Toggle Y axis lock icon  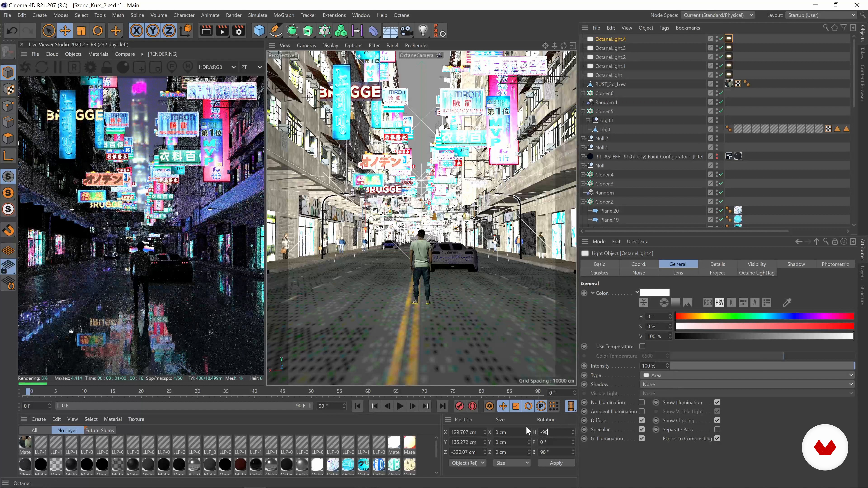[x=153, y=31]
